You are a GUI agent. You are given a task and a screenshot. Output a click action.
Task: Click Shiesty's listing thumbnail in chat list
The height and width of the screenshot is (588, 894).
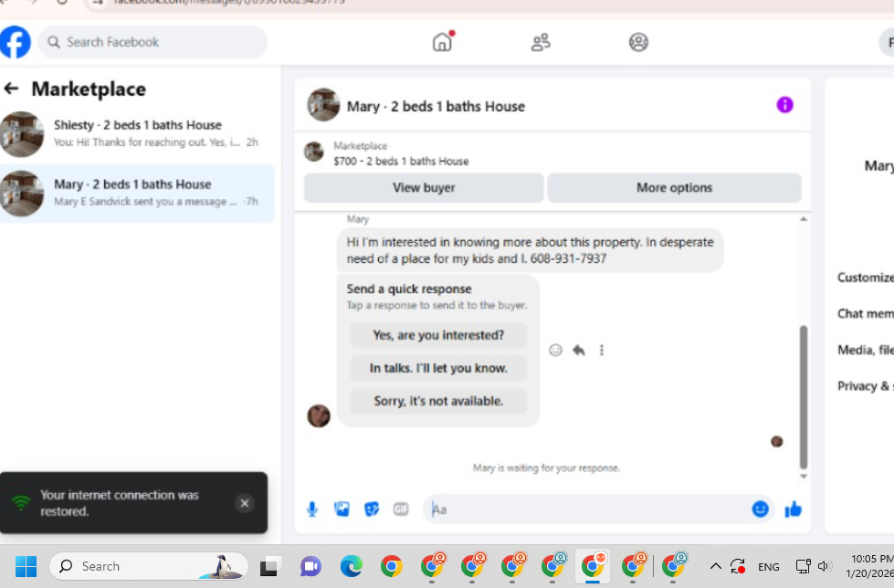[x=22, y=134]
